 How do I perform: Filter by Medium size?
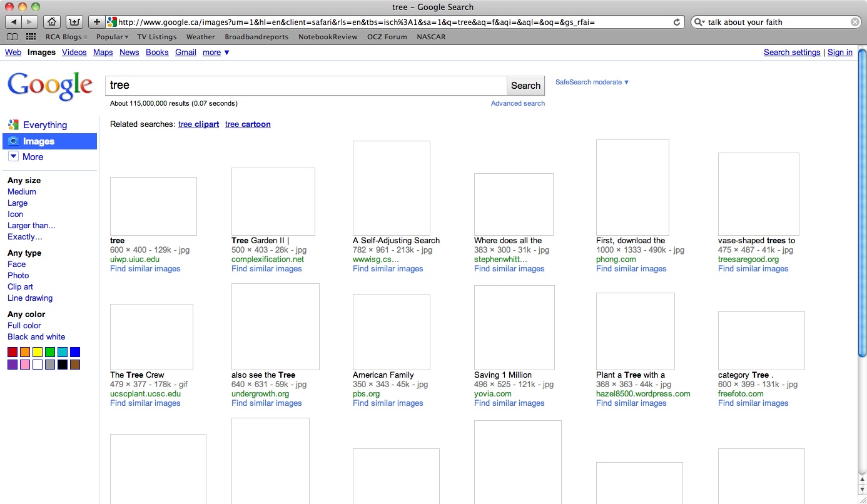pyautogui.click(x=22, y=192)
